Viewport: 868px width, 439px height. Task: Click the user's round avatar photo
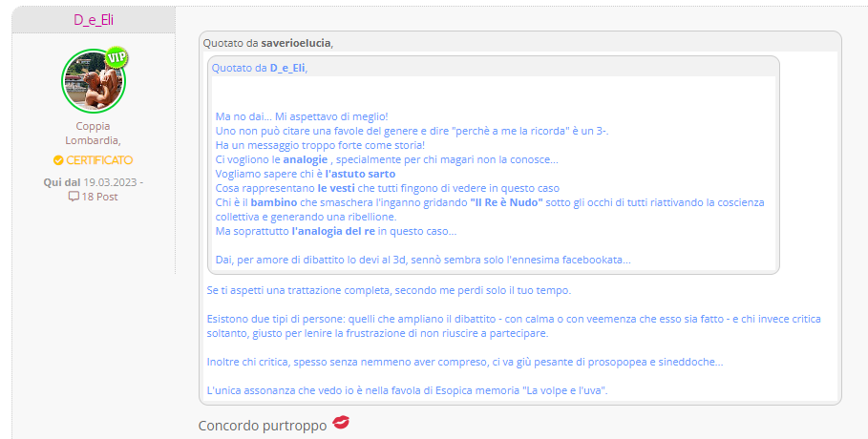tap(94, 81)
